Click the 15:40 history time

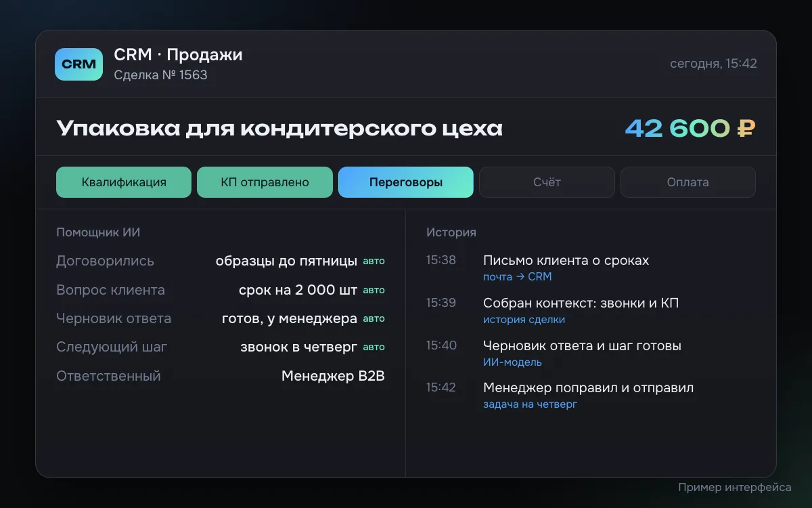[441, 345]
